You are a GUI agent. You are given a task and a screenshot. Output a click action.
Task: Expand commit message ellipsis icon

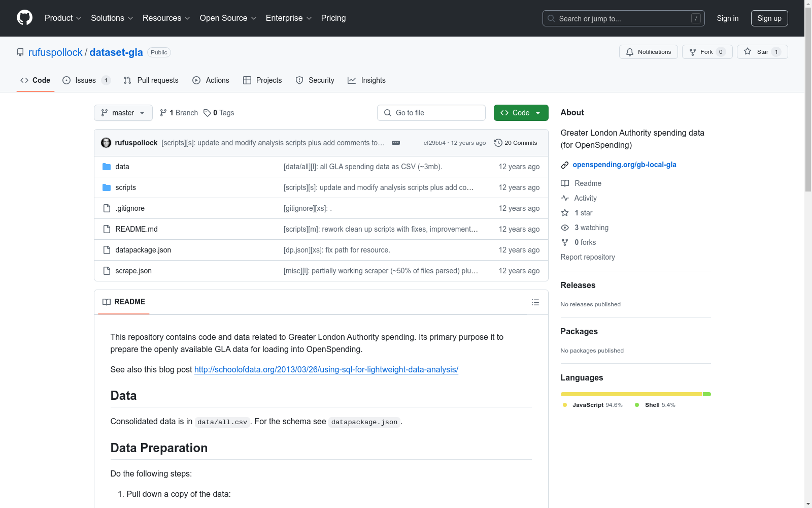pyautogui.click(x=396, y=143)
